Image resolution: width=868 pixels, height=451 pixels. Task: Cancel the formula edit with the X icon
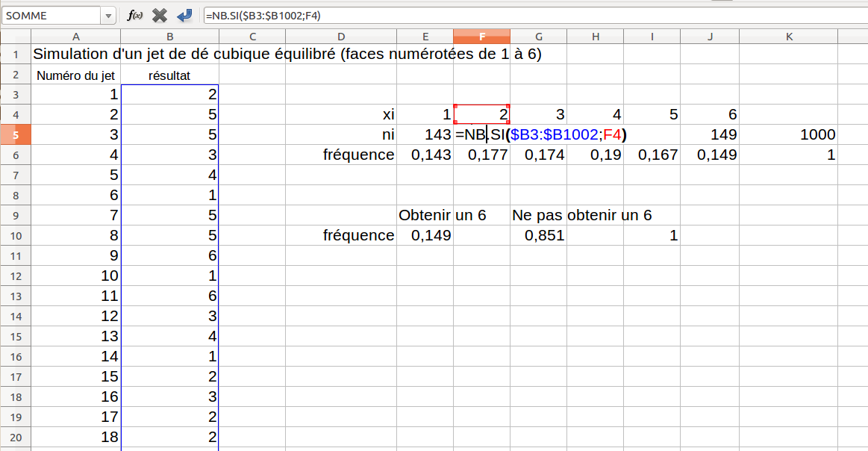[x=159, y=16]
